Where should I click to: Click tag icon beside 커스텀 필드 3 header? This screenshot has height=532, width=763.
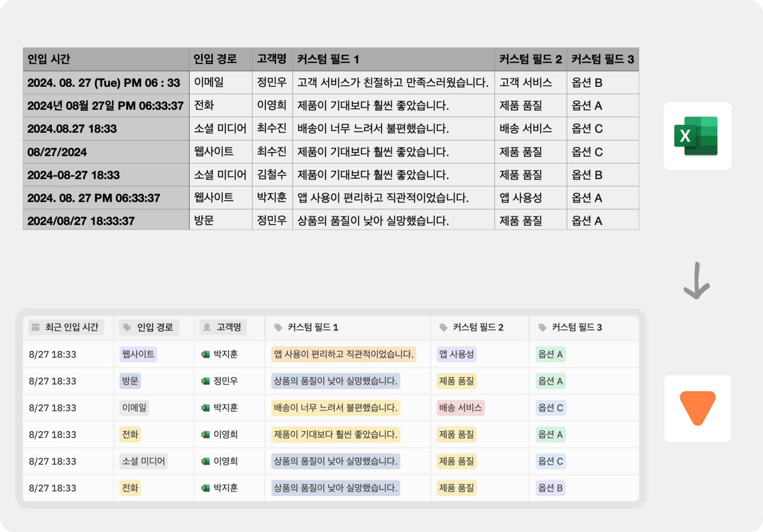pyautogui.click(x=542, y=327)
